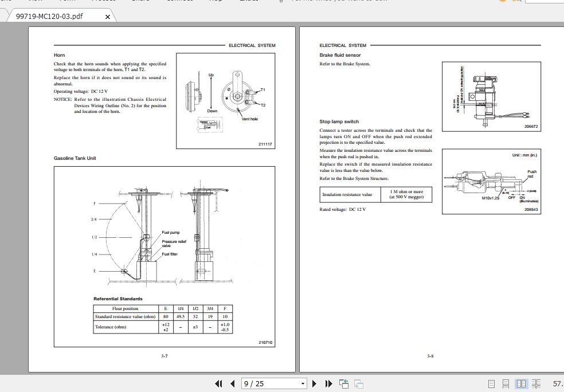564x392 pixels.
Task: Advance to the next page
Action: click(314, 383)
